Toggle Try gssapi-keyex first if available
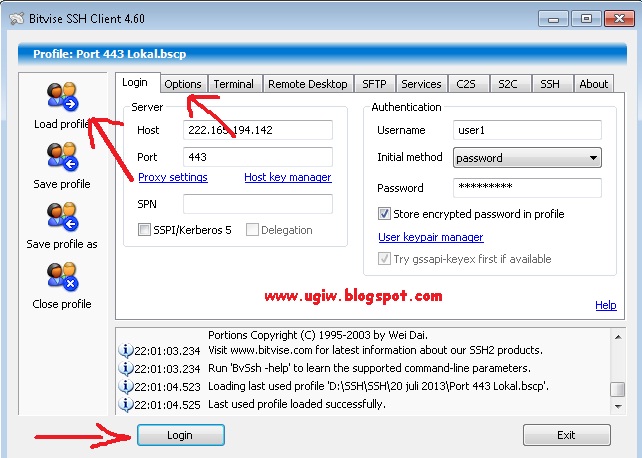642x458 pixels. [384, 259]
